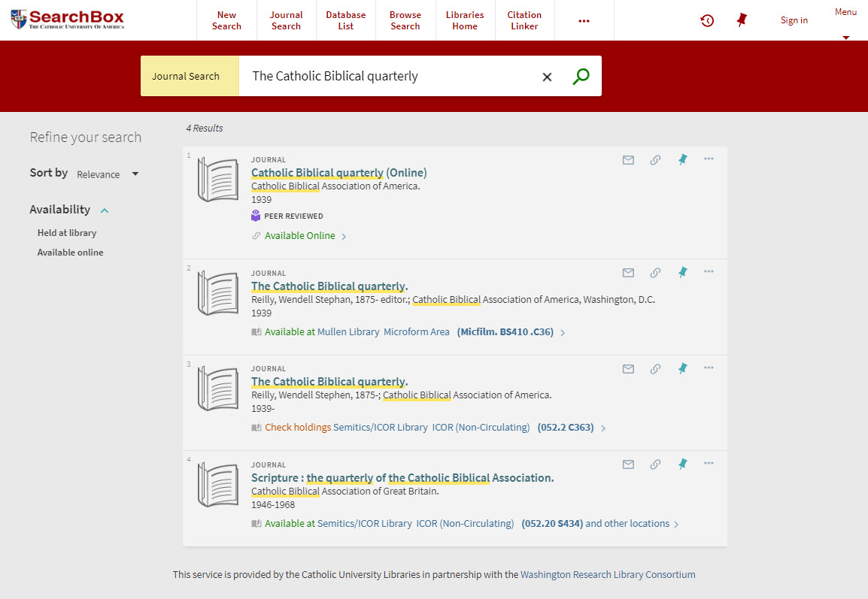Open saved items pin in header
The image size is (868, 599).
point(742,20)
